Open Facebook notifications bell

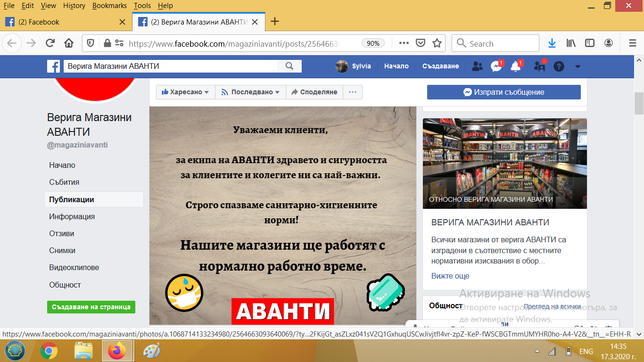(x=516, y=66)
